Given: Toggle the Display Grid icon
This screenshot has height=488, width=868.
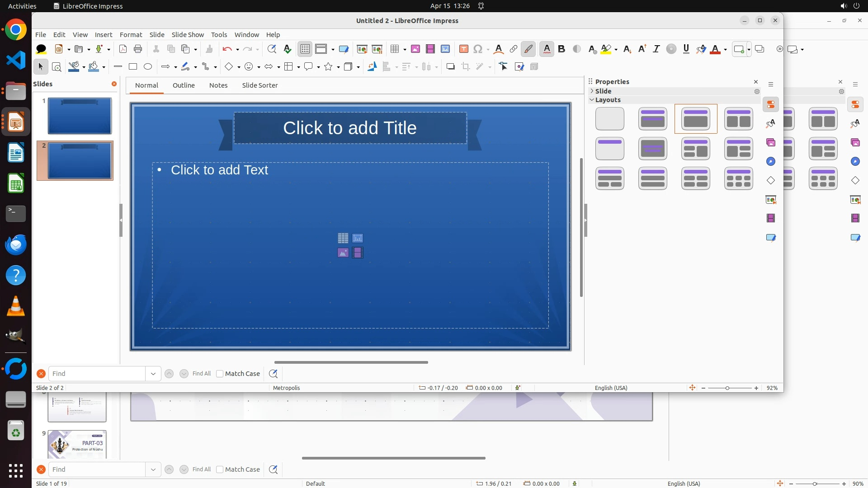Looking at the screenshot, I should 305,49.
